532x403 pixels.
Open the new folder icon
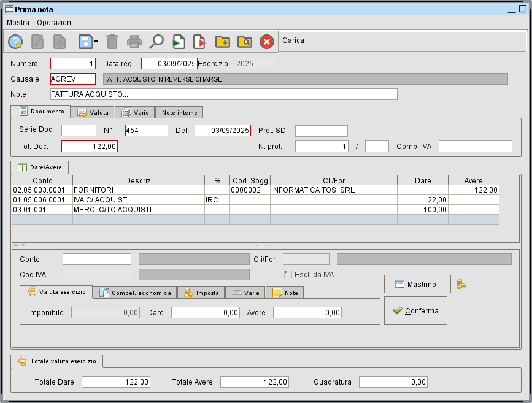click(x=222, y=42)
